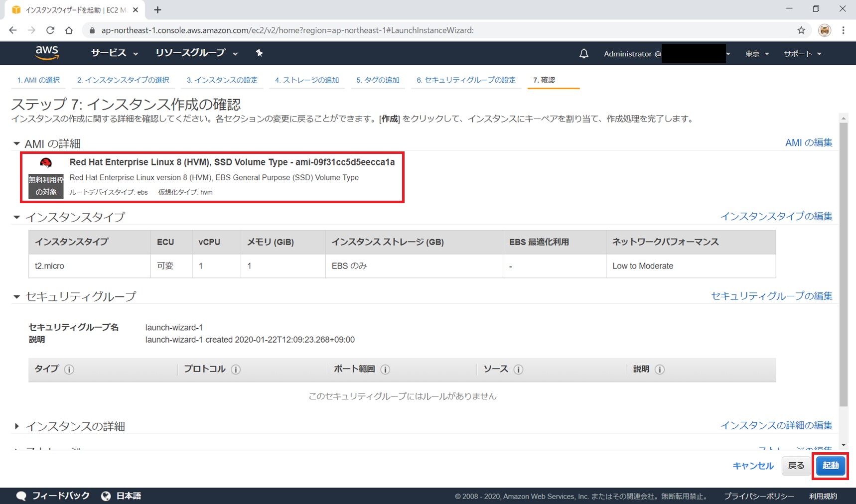Go to step 1. AMI の選択
Viewport: 856px width, 504px height.
38,80
